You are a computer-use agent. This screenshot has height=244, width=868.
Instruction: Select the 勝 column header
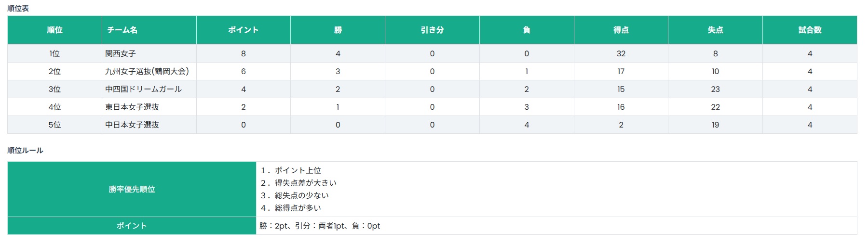tap(338, 30)
